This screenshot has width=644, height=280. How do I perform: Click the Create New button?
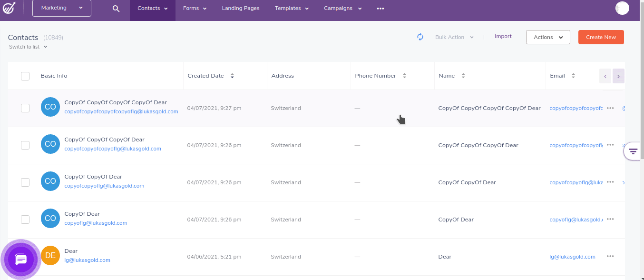pos(601,37)
